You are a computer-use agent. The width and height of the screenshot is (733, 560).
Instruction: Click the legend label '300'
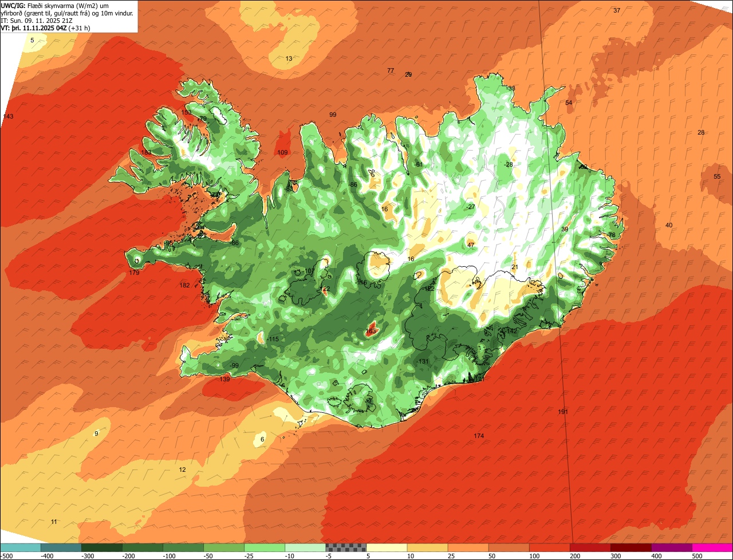click(615, 556)
